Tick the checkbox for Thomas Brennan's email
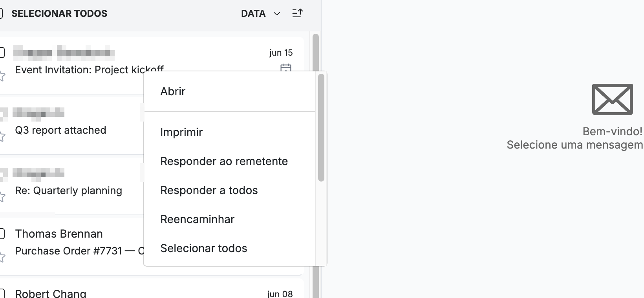Screen dimensions: 644x298 (x=2, y=234)
